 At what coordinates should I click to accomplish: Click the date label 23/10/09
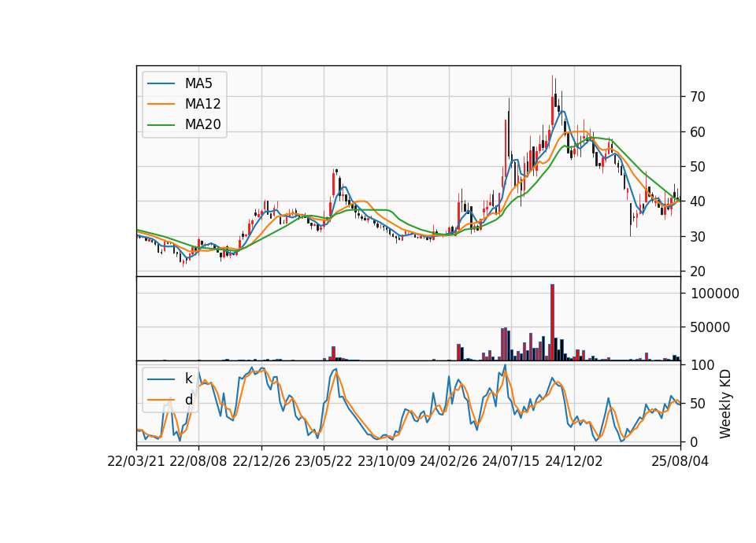tap(386, 461)
